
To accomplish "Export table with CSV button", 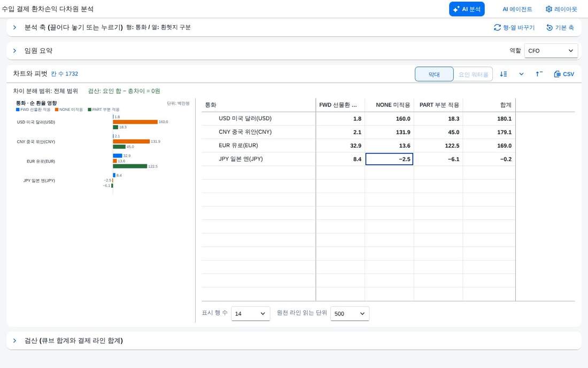I will point(564,74).
